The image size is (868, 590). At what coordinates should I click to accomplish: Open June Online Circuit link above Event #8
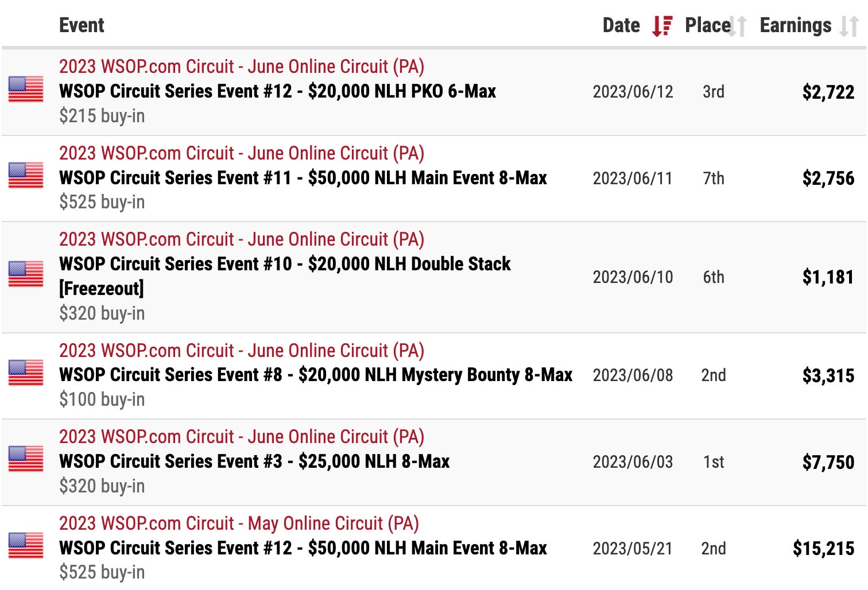click(x=241, y=351)
